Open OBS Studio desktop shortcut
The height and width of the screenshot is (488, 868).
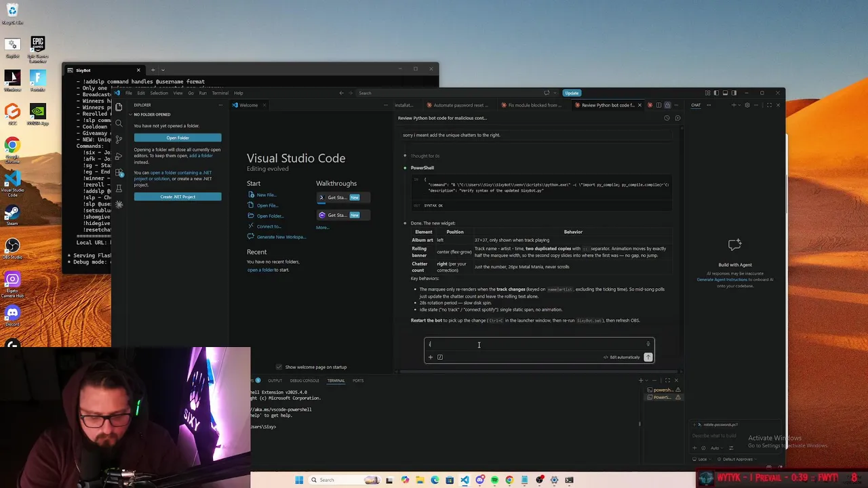(x=12, y=248)
